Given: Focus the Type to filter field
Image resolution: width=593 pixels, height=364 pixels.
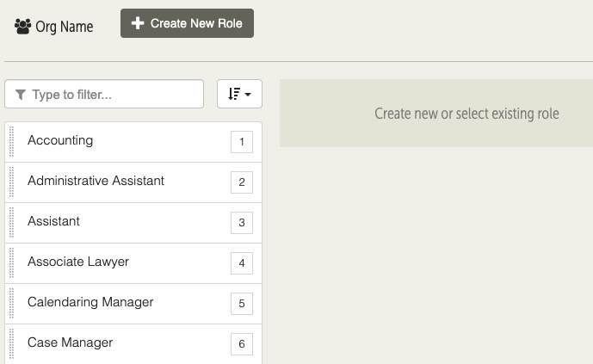Looking at the screenshot, I should click(104, 94).
